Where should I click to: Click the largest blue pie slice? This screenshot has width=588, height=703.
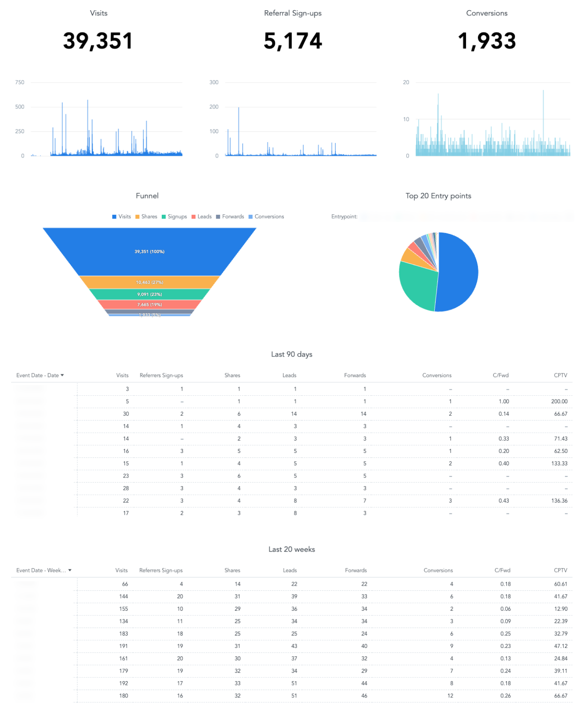(x=459, y=272)
